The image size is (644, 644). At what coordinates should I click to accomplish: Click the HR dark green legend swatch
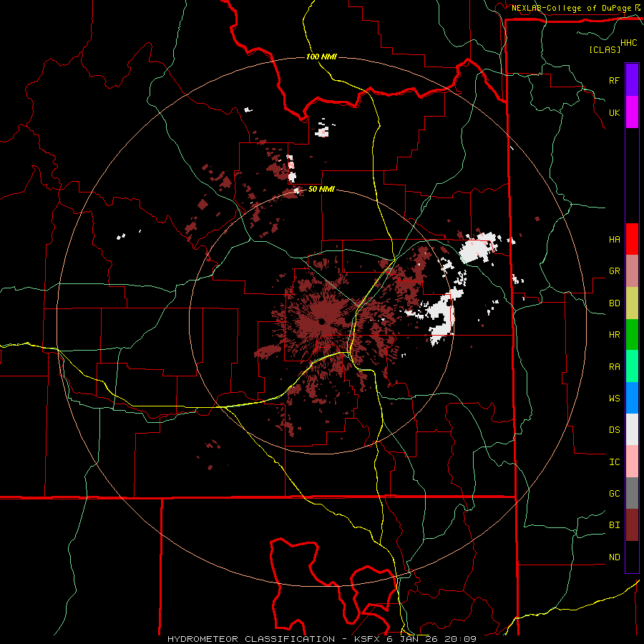pyautogui.click(x=632, y=335)
